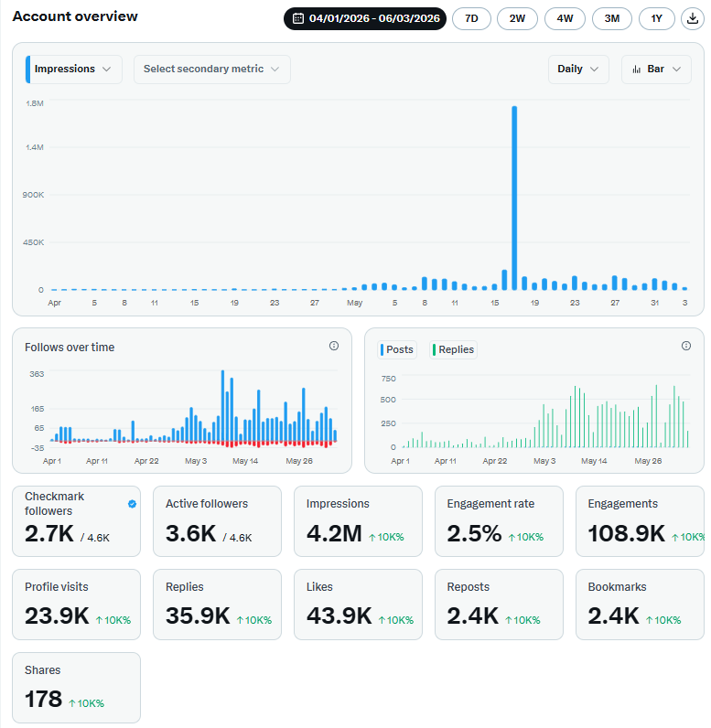Select the Likes 43.9K card
Screen dimensions: 711x728
click(358, 605)
